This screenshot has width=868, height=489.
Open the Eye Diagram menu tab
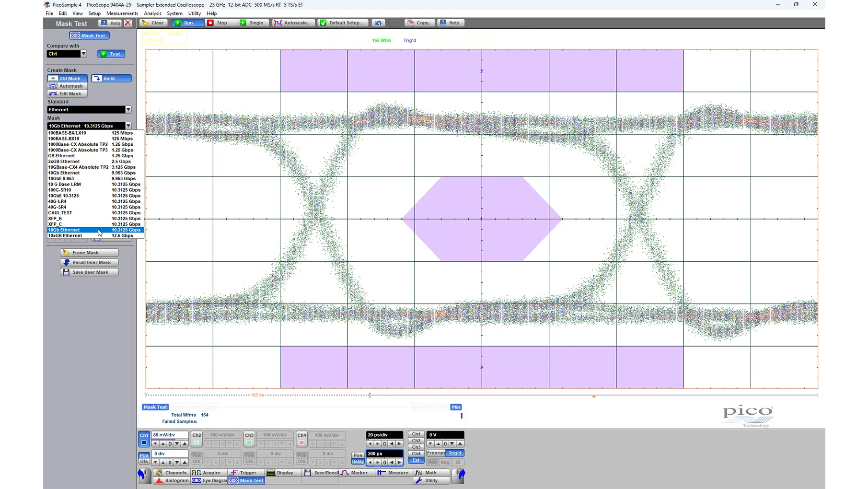[x=209, y=480]
